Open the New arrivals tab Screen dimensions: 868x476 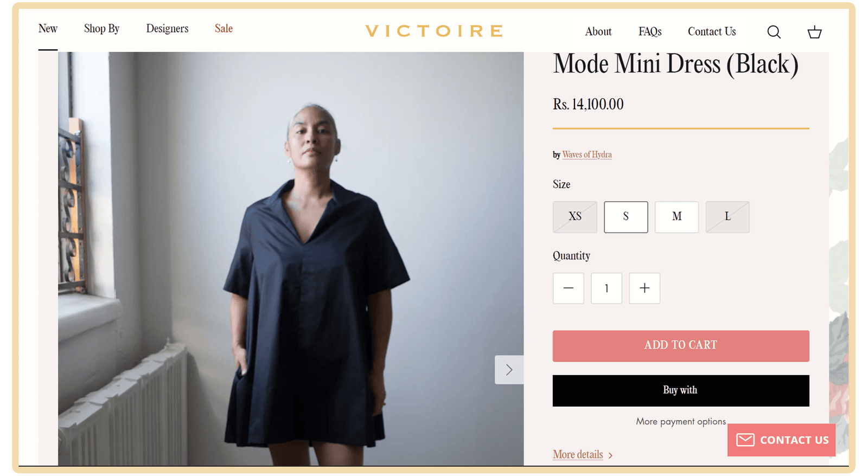48,29
